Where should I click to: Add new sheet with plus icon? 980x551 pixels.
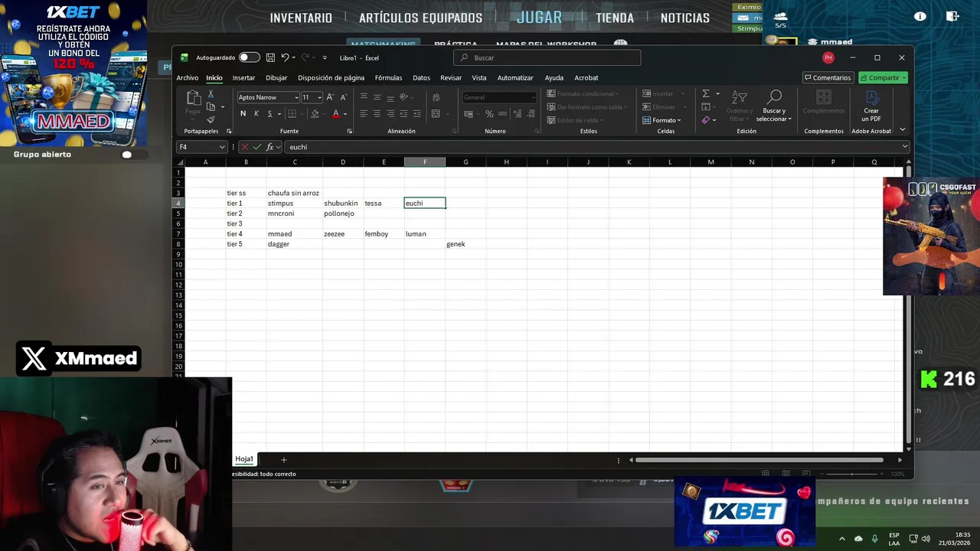click(x=283, y=459)
